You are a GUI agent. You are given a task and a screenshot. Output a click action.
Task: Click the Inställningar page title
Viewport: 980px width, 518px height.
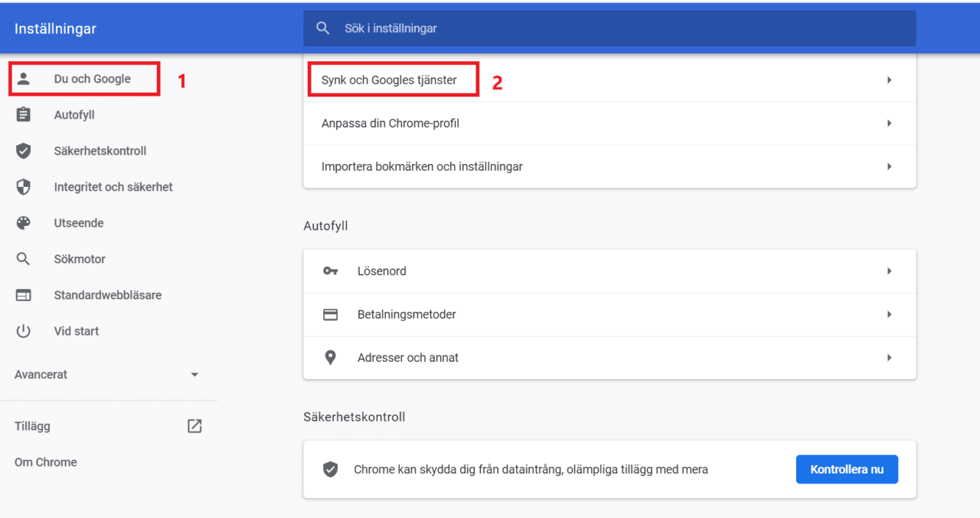(x=56, y=29)
